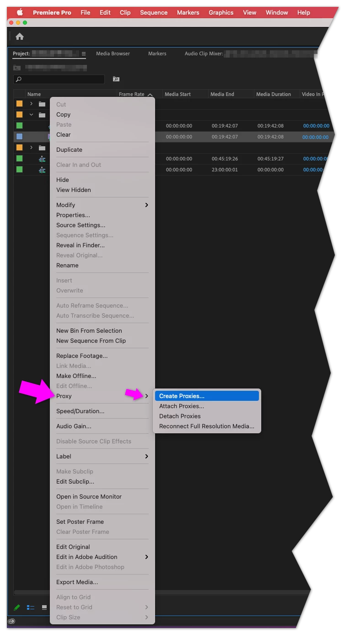Click the blue label of the selected clip
This screenshot has height=644, width=355.
point(19,136)
